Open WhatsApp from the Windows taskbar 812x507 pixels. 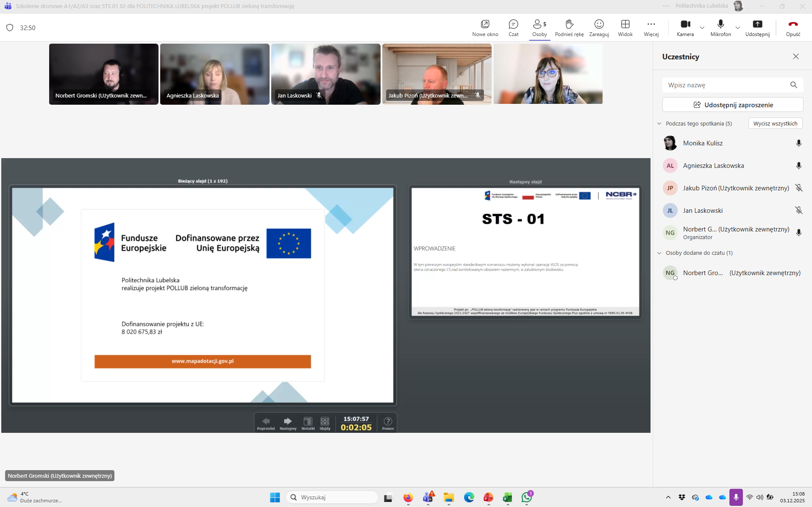tap(527, 497)
